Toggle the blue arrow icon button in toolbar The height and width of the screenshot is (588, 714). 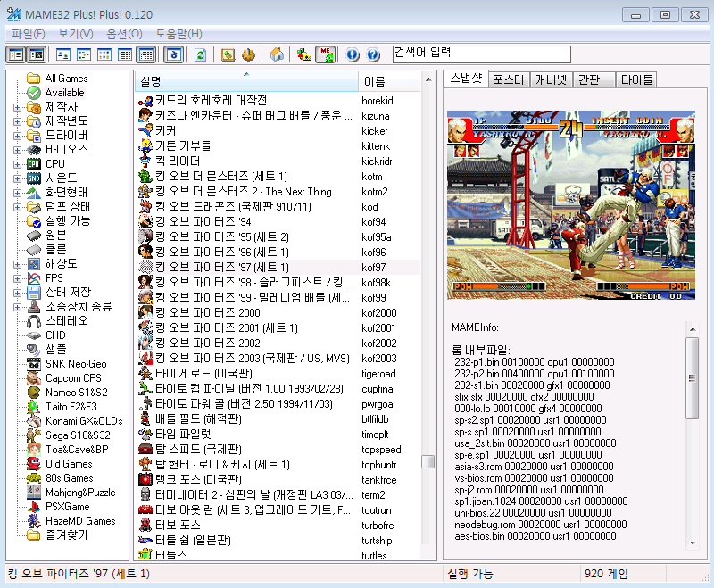pyautogui.click(x=174, y=55)
